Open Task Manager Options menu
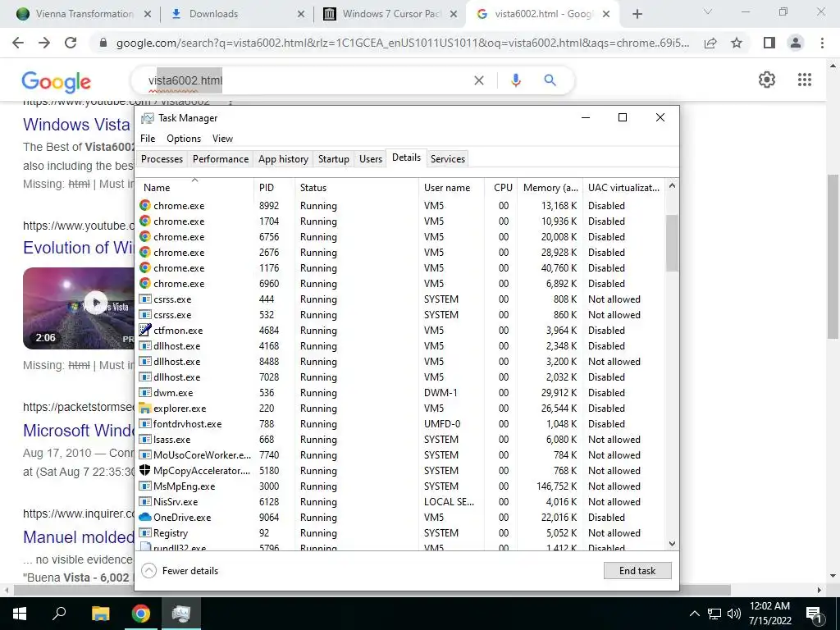Image resolution: width=840 pixels, height=630 pixels. [184, 138]
